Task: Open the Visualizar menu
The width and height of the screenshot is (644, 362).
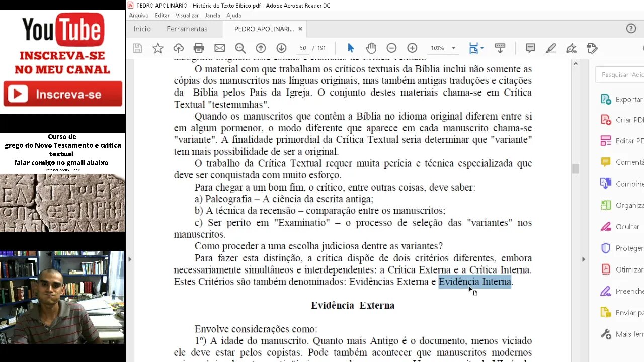Action: point(187,15)
